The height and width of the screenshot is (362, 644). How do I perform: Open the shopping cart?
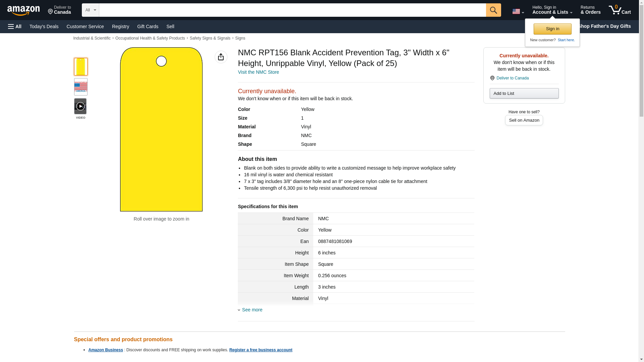tap(620, 10)
